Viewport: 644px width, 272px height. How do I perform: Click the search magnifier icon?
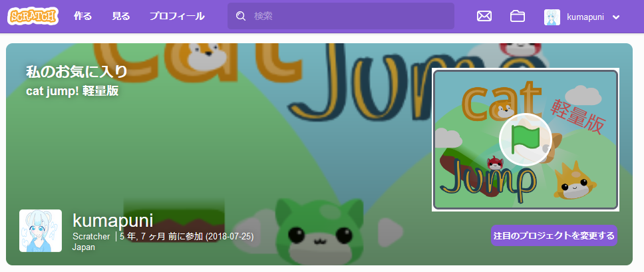pyautogui.click(x=241, y=17)
